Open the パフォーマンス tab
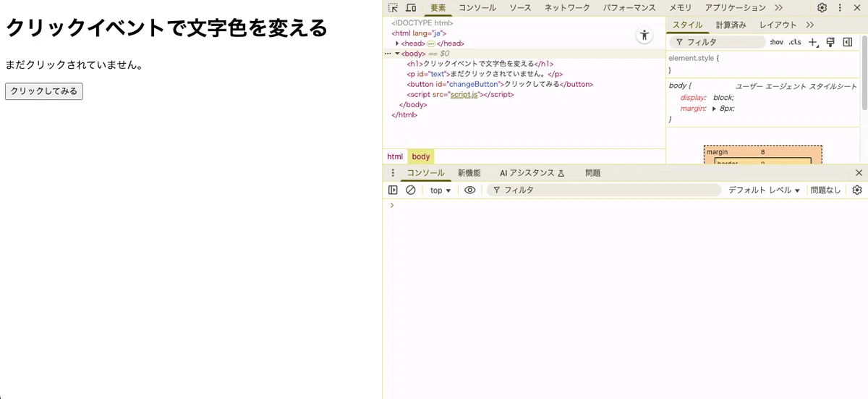868x399 pixels. tap(628, 8)
